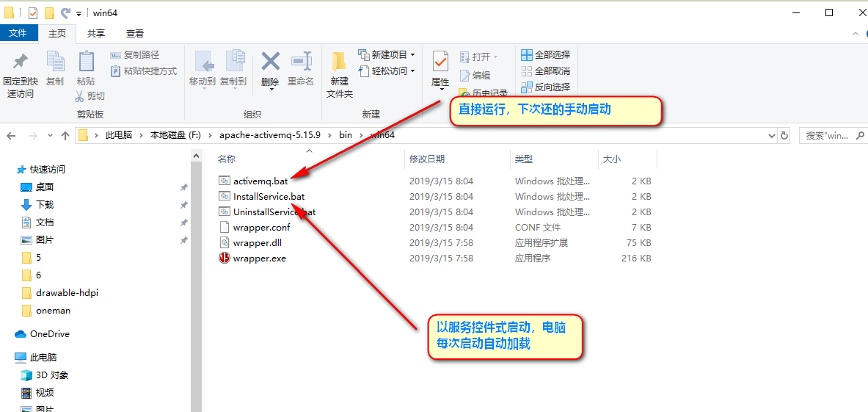Expand the address bar history dropdown
The width and height of the screenshot is (868, 412).
773,135
